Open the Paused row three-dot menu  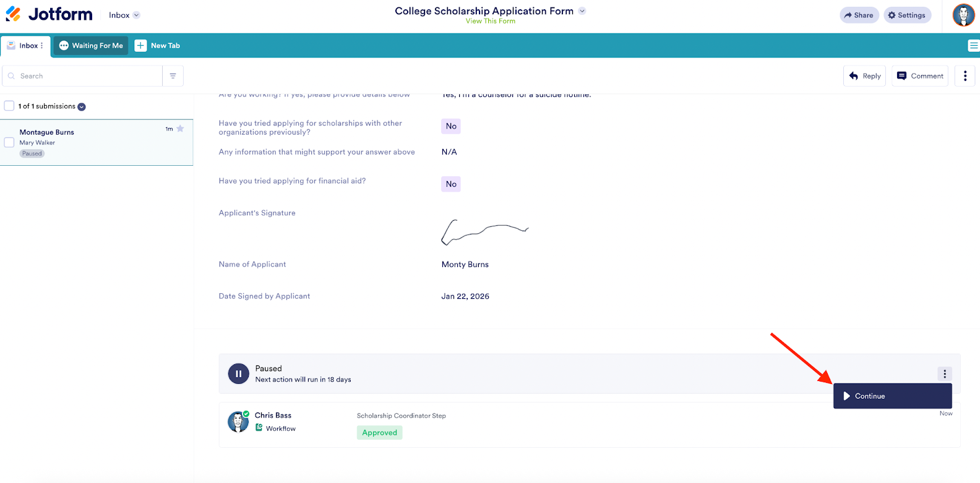click(944, 374)
